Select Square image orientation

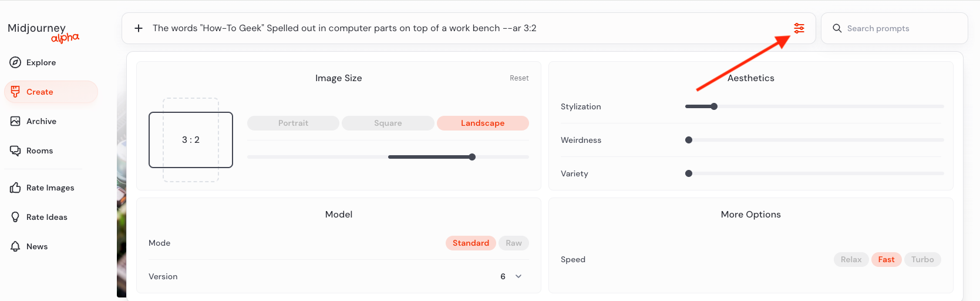pyautogui.click(x=388, y=123)
